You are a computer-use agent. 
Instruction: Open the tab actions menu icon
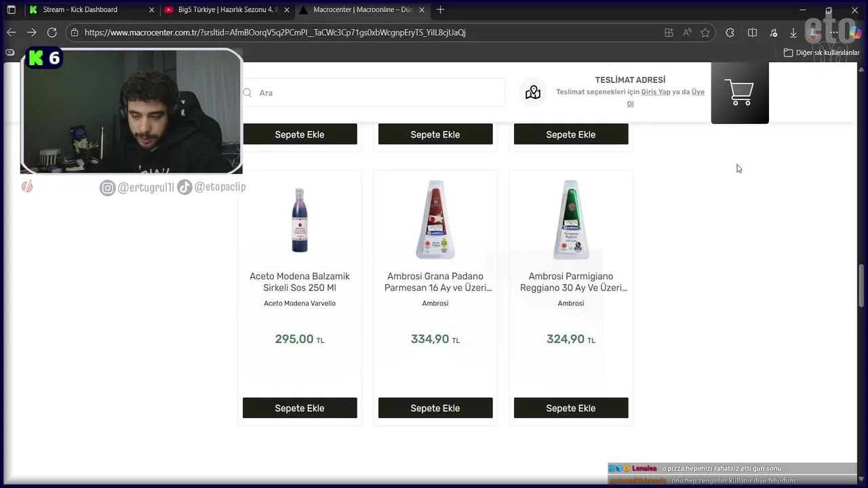11,9
